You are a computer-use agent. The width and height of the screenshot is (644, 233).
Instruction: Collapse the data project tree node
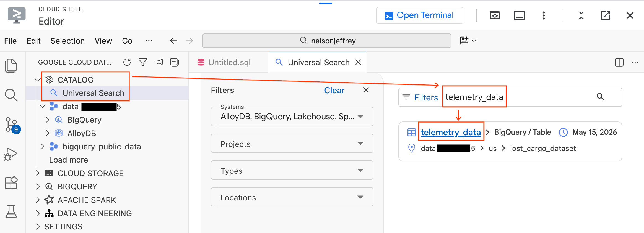click(x=43, y=106)
